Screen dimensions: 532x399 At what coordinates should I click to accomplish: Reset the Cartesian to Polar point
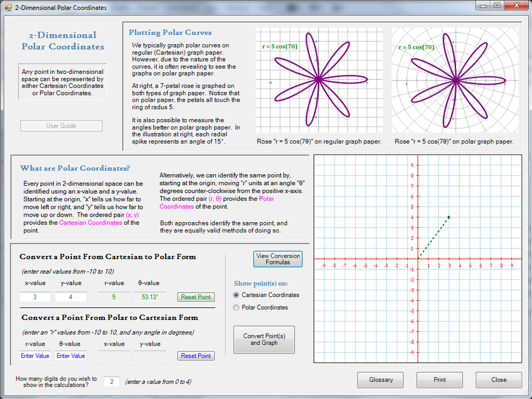[196, 297]
